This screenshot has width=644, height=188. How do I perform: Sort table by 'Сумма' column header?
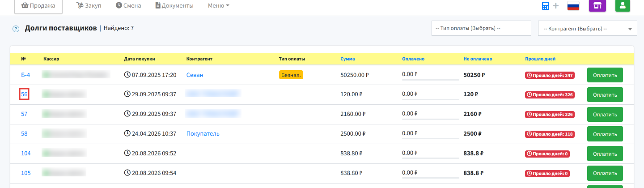(347, 59)
